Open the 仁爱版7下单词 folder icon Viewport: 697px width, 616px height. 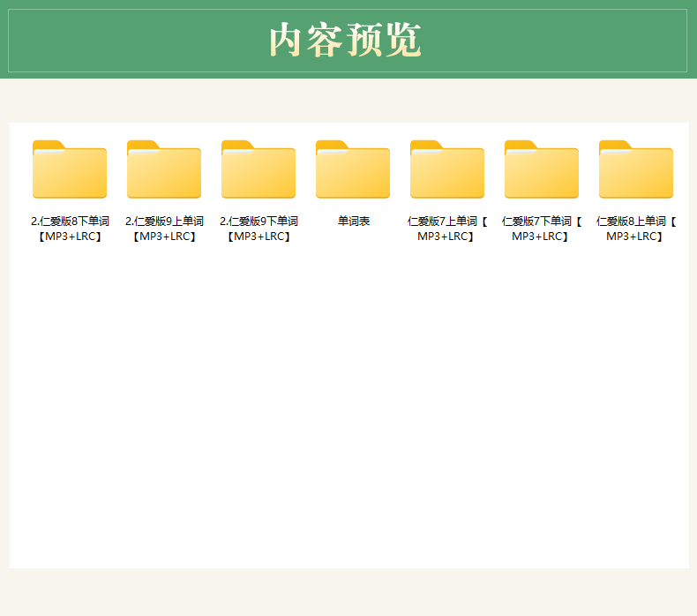[x=542, y=169]
